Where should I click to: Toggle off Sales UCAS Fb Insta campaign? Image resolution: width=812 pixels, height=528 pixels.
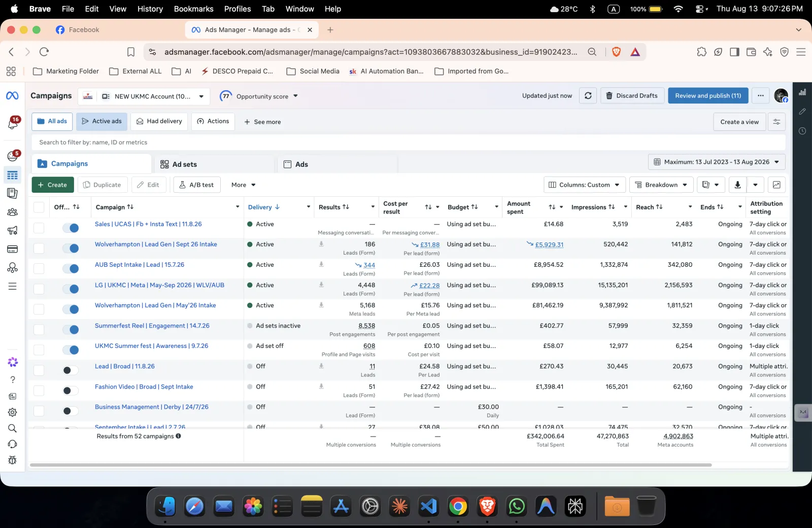(x=71, y=228)
